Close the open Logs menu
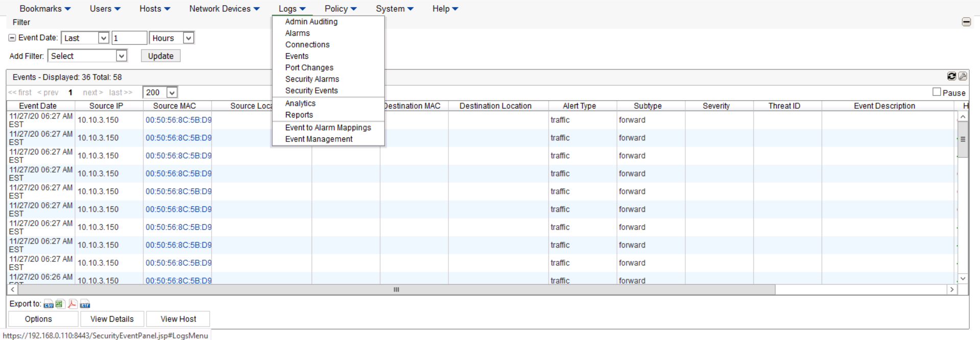Viewport: 980px width, 340px height. [292, 9]
